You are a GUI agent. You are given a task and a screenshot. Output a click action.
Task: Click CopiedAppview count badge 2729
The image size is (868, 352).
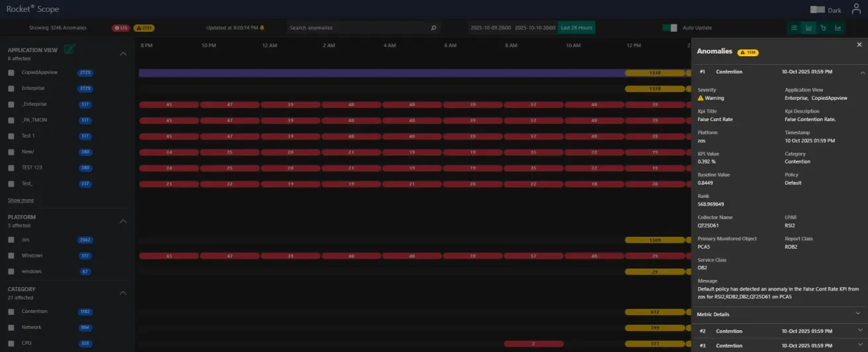point(85,72)
